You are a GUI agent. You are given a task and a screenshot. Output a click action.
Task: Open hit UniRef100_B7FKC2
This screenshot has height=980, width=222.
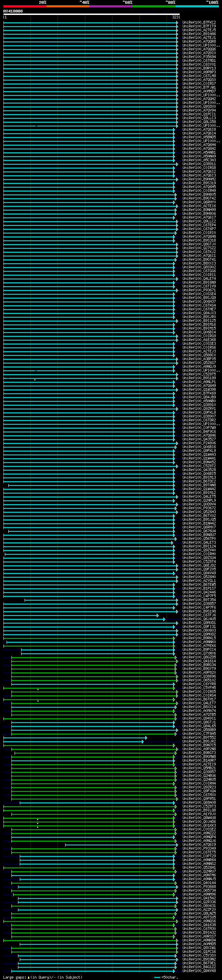click(x=199, y=23)
